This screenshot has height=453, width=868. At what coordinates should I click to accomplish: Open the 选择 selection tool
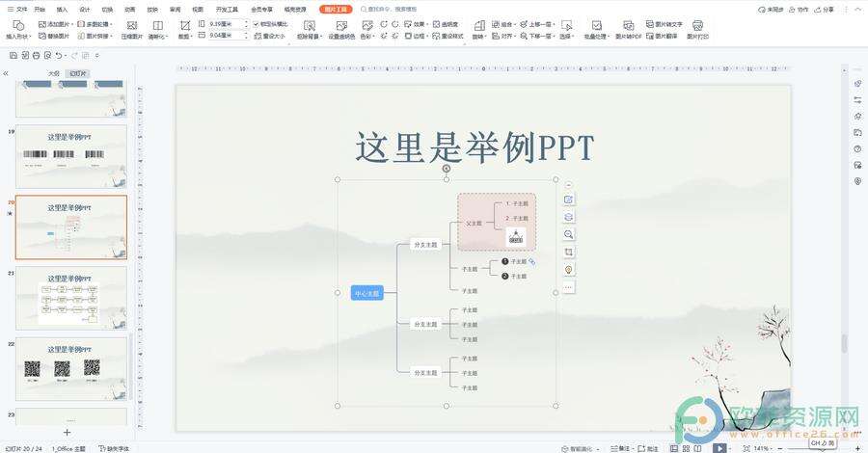point(566,30)
